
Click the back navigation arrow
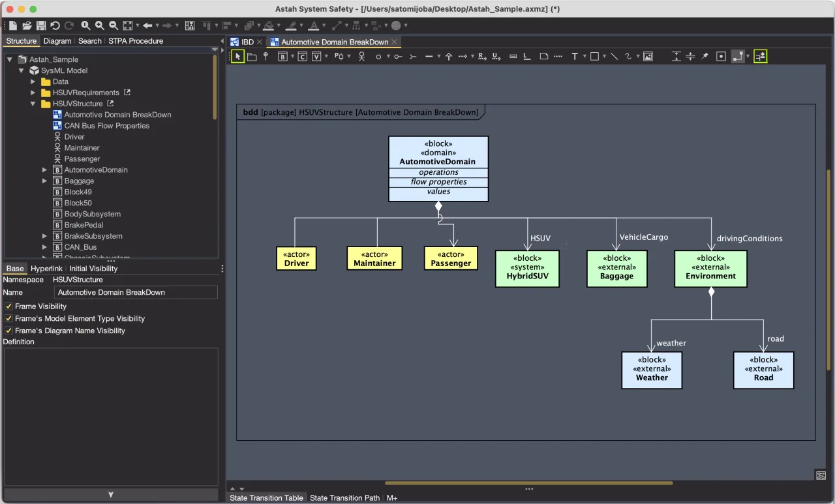147,25
